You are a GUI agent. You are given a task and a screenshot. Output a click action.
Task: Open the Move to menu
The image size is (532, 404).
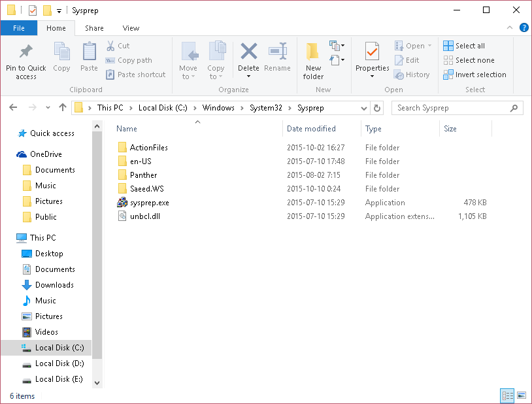pyautogui.click(x=188, y=61)
